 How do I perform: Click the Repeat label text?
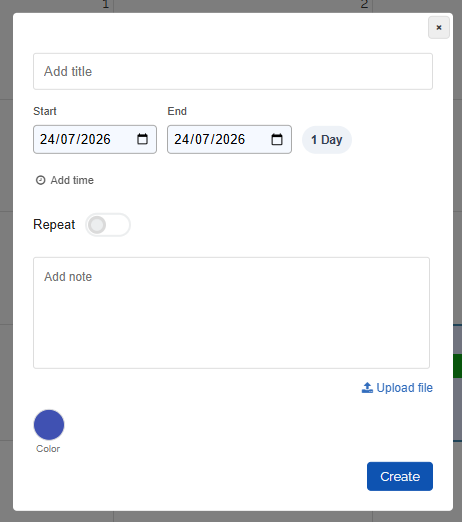[54, 224]
